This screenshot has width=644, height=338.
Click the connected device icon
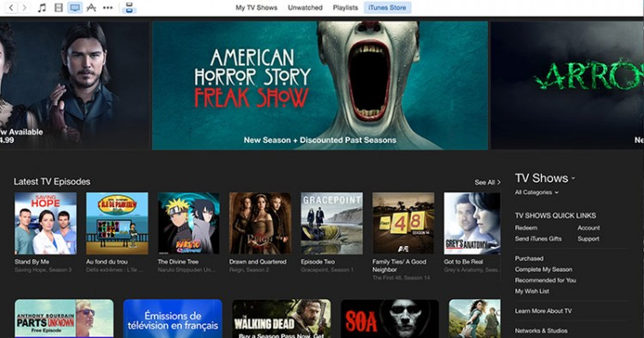129,8
